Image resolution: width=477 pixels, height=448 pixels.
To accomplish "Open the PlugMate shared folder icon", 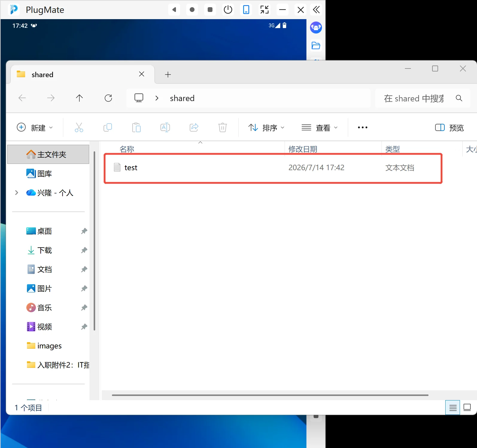I will click(316, 45).
